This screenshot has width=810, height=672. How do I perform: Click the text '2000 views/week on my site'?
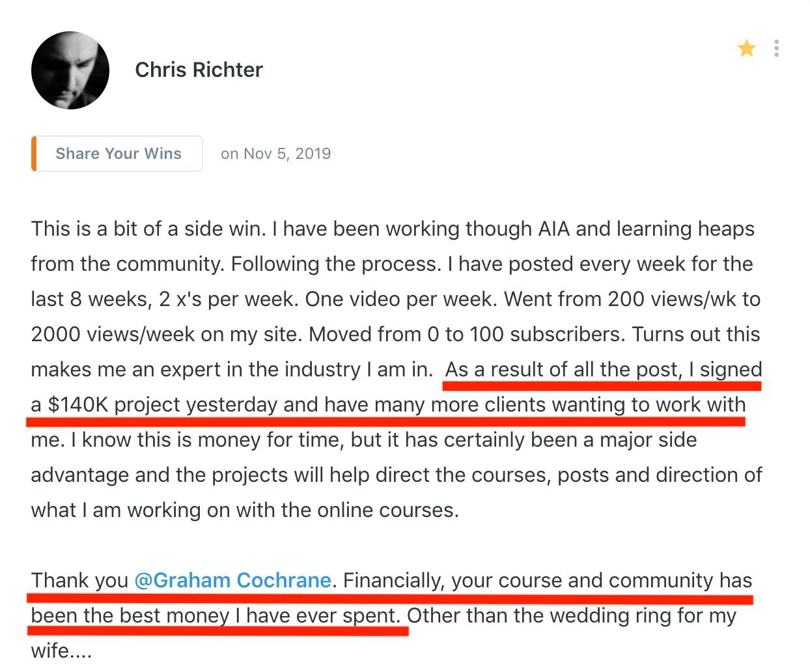166,334
